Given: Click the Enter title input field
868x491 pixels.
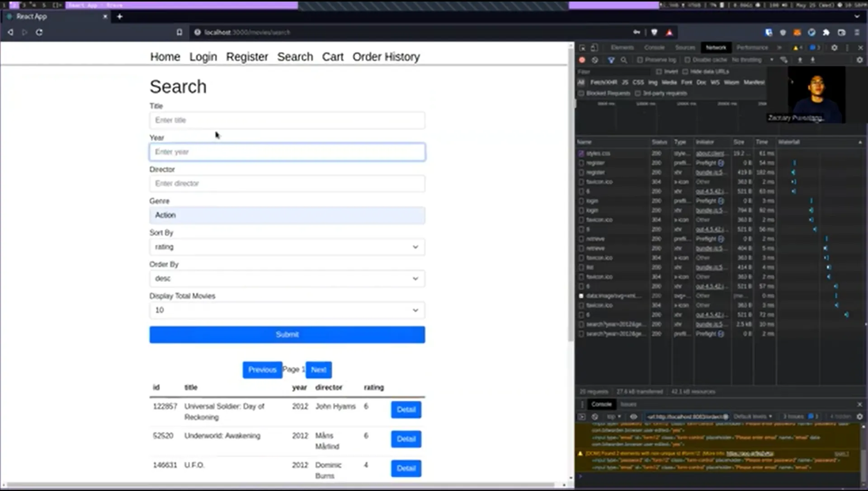Looking at the screenshot, I should pos(287,120).
